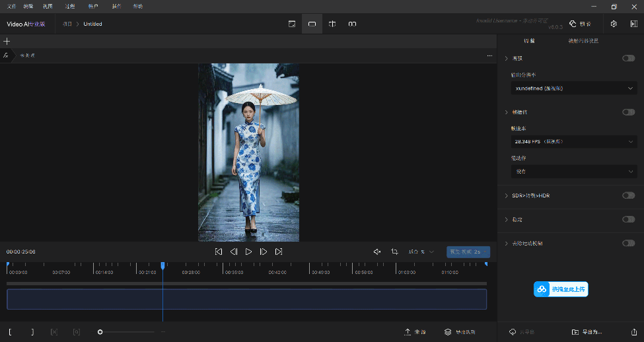Open the settings gear icon

(614, 24)
